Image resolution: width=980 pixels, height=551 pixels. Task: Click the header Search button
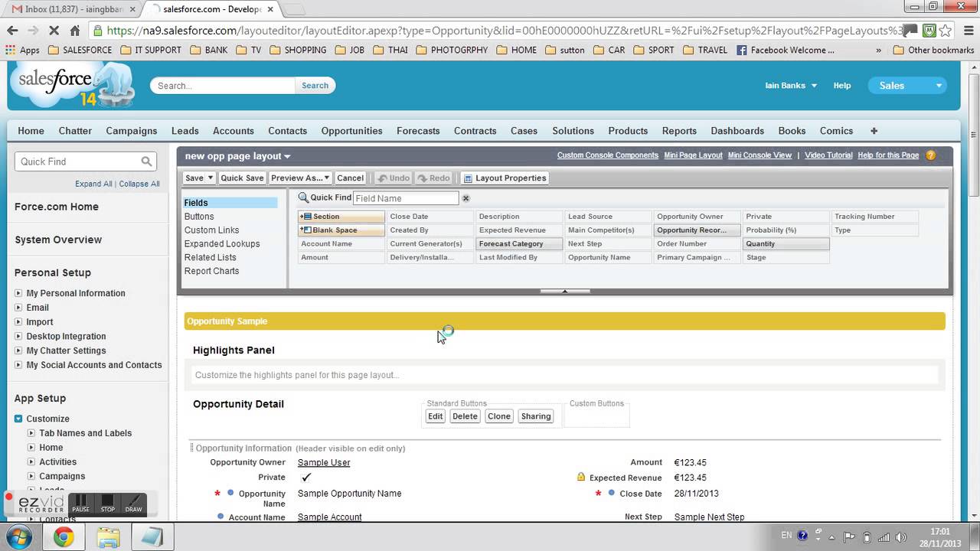click(x=315, y=86)
